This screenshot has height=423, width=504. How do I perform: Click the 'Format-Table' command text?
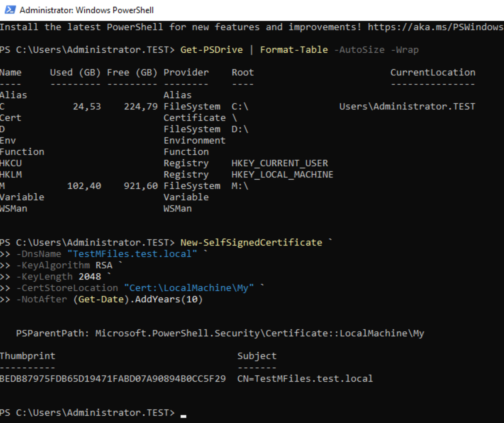(x=294, y=50)
